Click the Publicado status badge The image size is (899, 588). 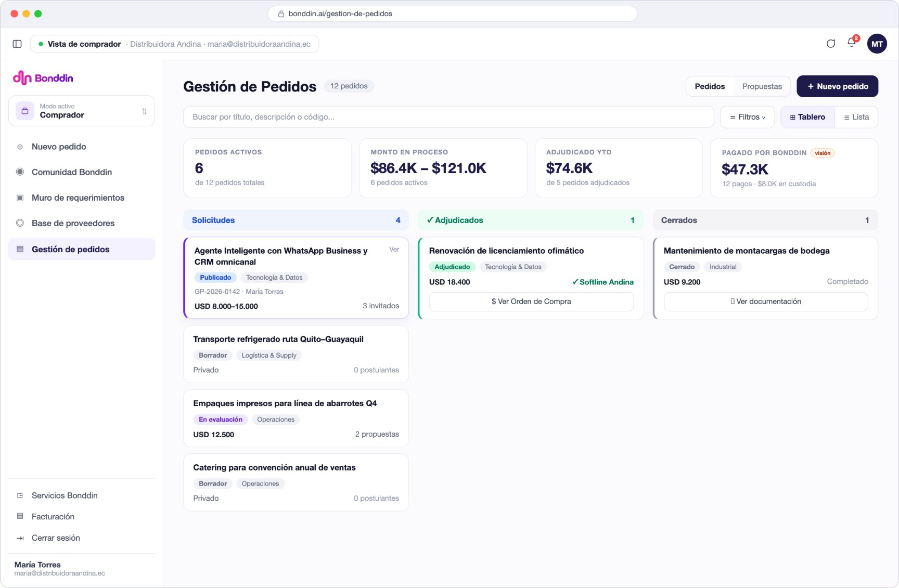click(215, 278)
